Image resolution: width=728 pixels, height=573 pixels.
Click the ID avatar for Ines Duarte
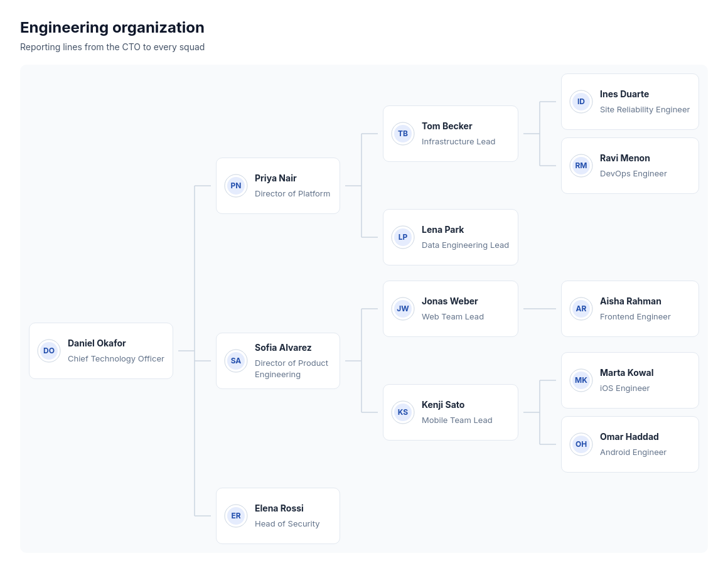[581, 102]
